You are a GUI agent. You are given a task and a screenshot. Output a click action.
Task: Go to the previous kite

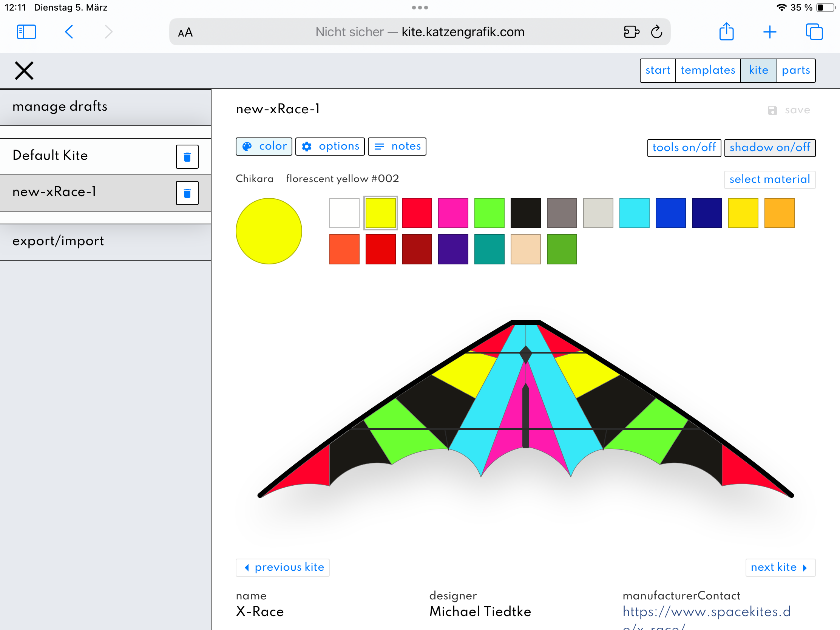click(x=283, y=567)
